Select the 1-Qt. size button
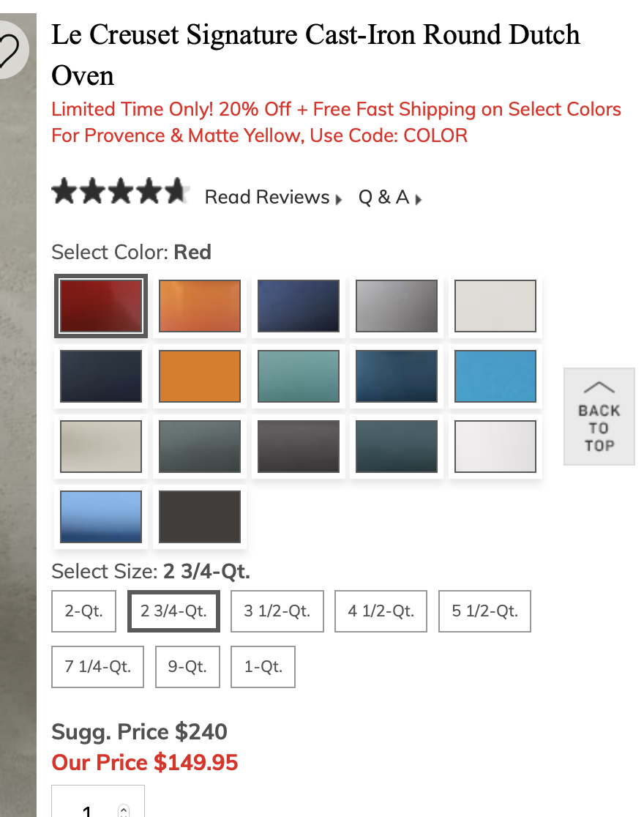The image size is (644, 817). [x=263, y=667]
